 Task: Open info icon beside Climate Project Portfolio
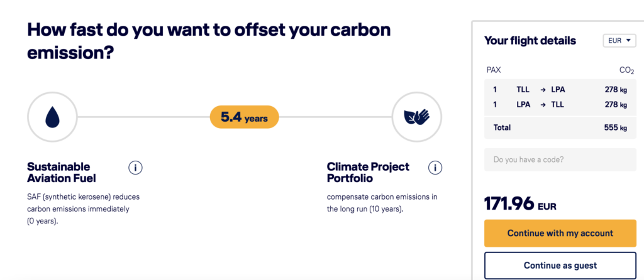435,168
